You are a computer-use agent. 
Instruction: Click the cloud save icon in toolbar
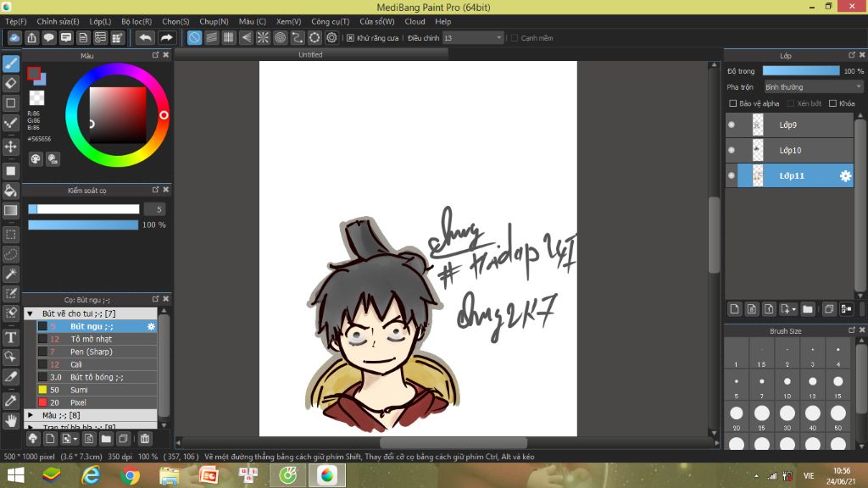pos(14,37)
